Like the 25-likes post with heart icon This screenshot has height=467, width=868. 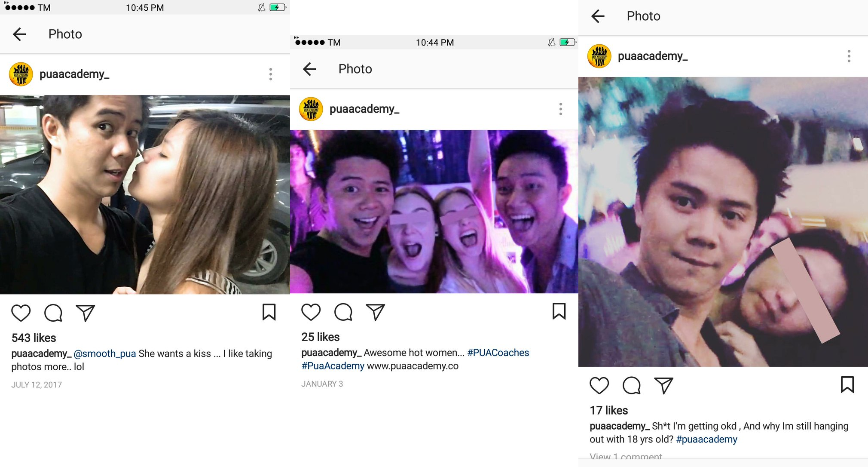click(311, 312)
